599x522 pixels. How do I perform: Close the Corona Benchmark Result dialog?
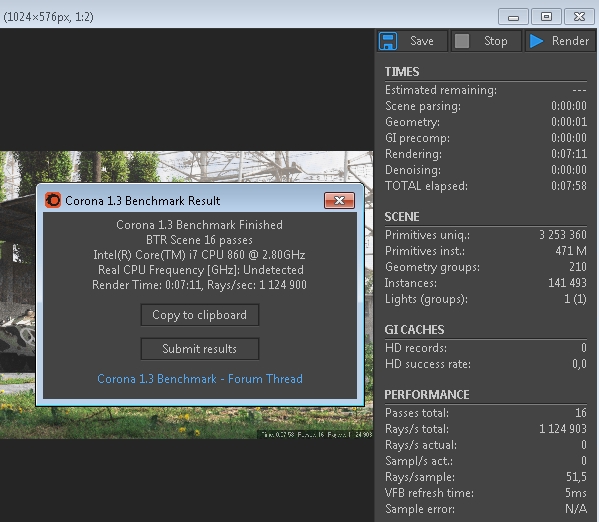point(339,200)
